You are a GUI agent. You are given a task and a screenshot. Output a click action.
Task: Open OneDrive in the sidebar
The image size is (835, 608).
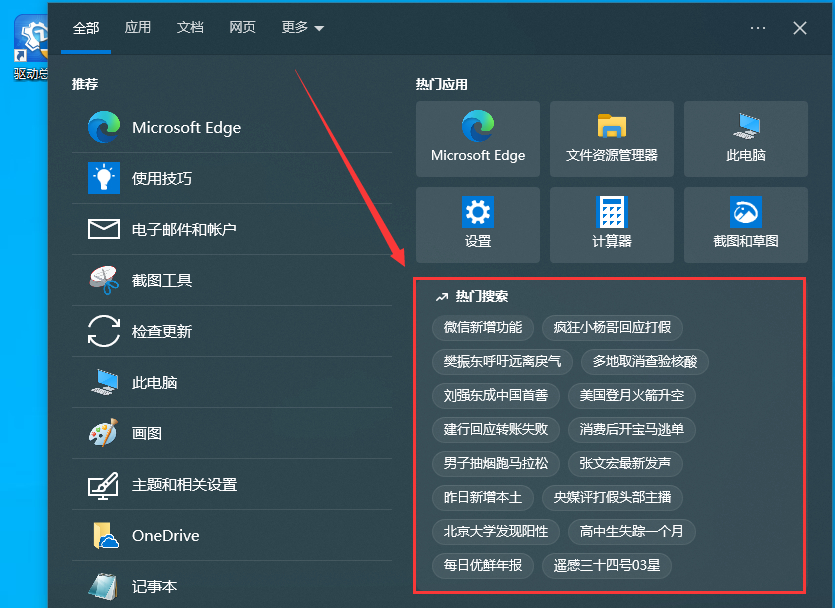click(168, 535)
